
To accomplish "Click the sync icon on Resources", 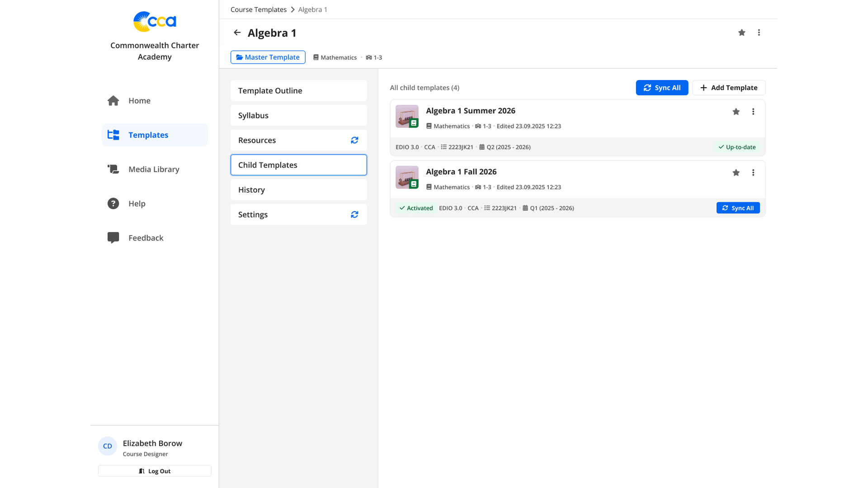I will click(354, 141).
